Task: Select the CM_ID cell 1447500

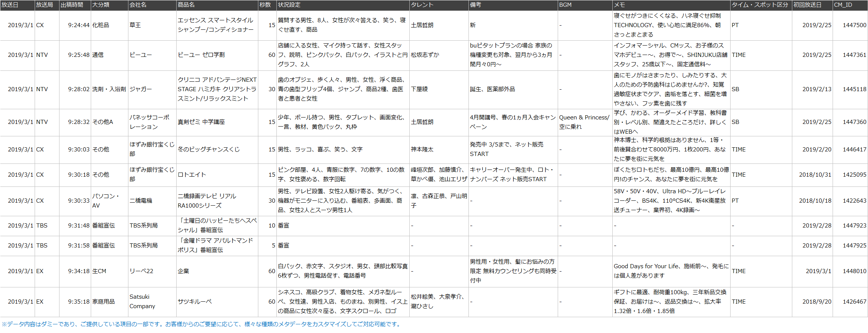Action: click(x=854, y=25)
